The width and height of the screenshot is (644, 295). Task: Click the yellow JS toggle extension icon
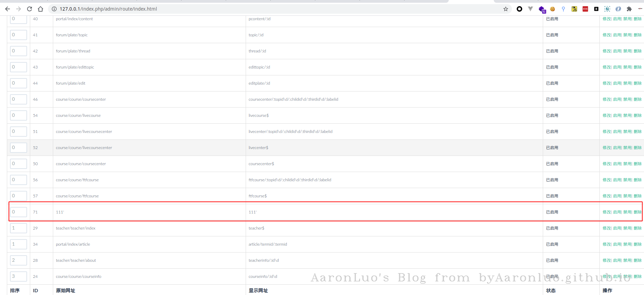pyautogui.click(x=574, y=9)
